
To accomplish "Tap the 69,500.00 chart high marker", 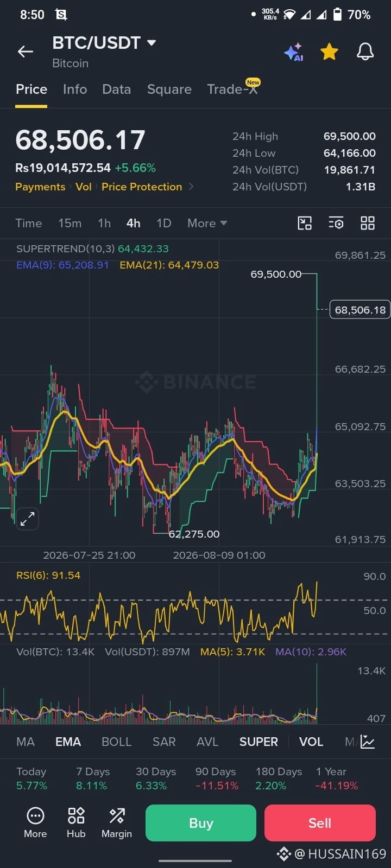I will click(x=276, y=274).
